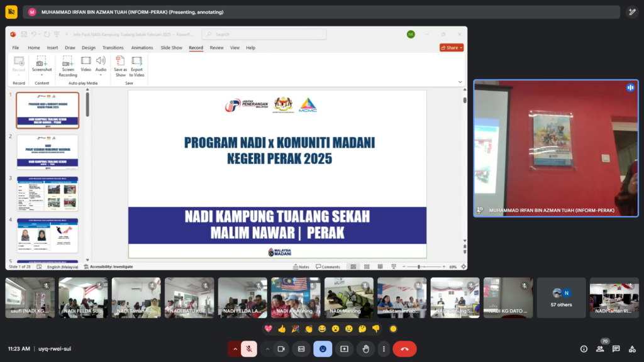Screen dimensions: 644x362
Task: Click the annotation pen icon at top right
Action: coord(632,12)
